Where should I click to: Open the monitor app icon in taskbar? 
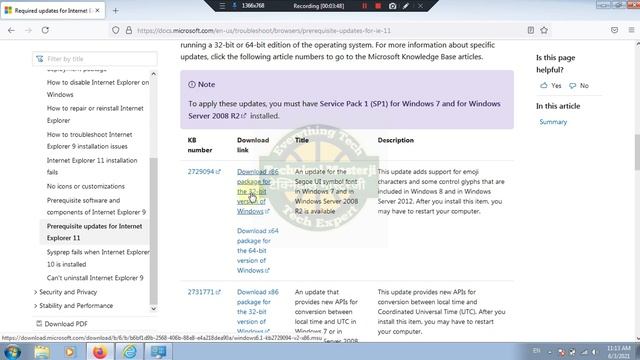tap(158, 352)
